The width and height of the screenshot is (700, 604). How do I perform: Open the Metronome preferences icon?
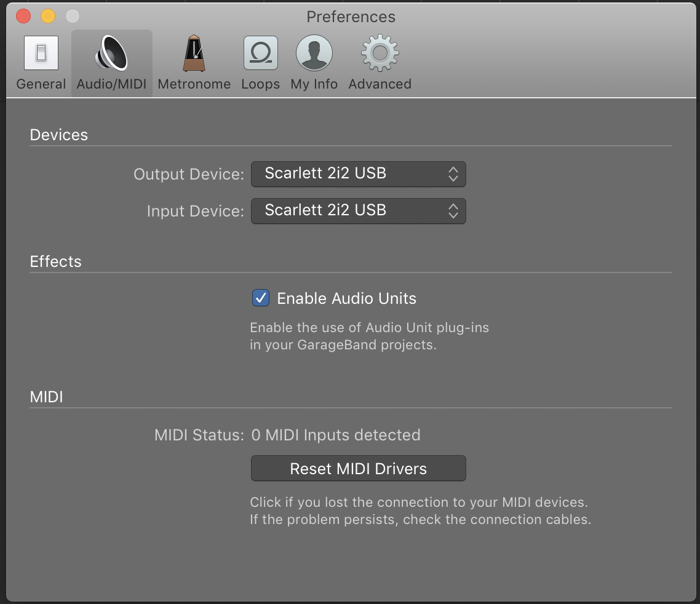(x=194, y=53)
